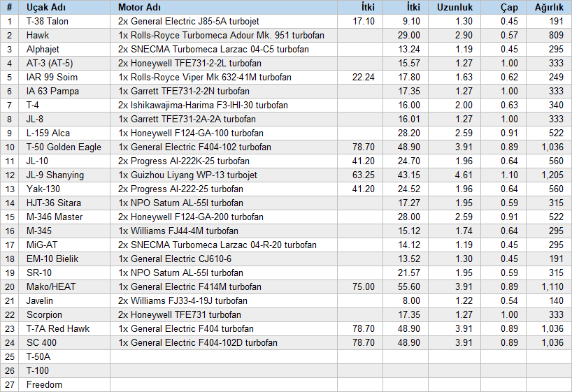Select the 'JL-9 Shanying' cell
Viewport: 572px width, 392px height.
click(64, 175)
